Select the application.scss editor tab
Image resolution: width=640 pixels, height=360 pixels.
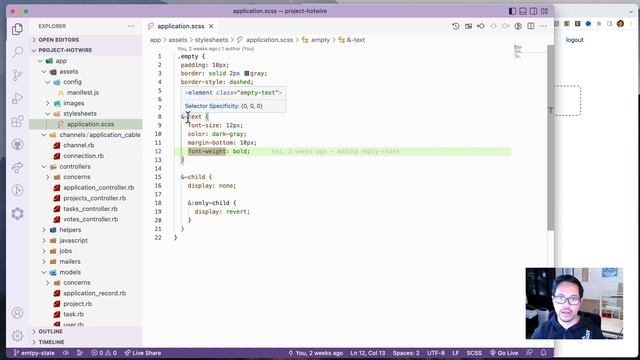pyautogui.click(x=180, y=26)
